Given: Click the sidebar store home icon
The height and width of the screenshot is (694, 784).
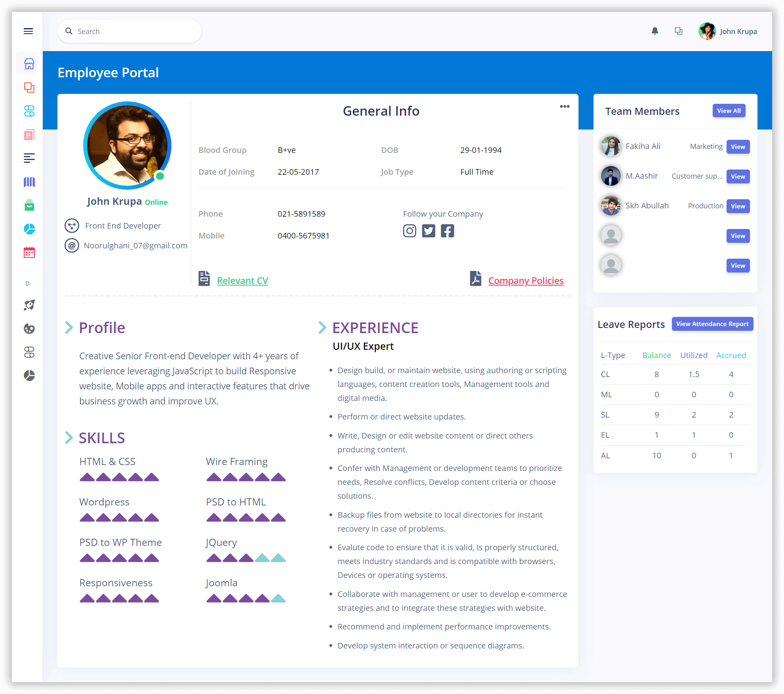Looking at the screenshot, I should pos(29,63).
